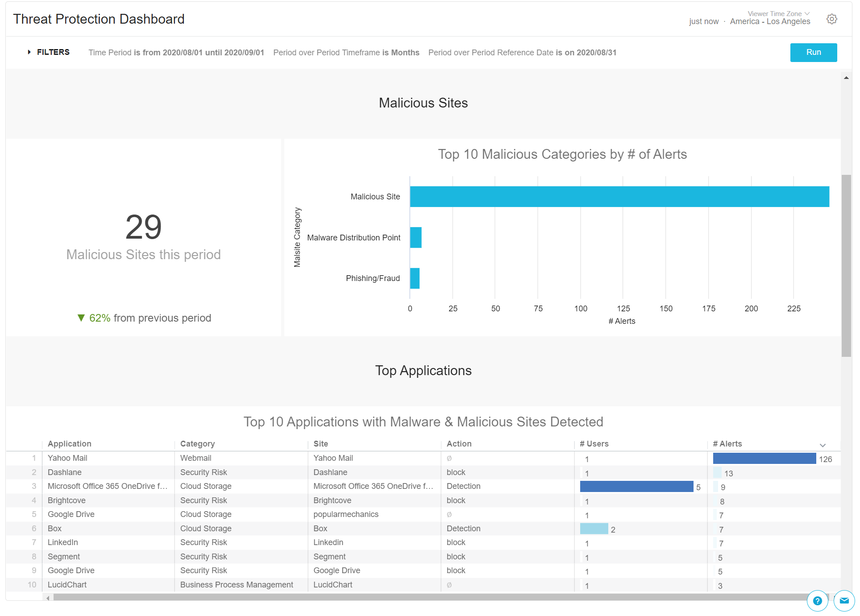860x616 pixels.
Task: Click the Malware Distribution Point bar
Action: click(x=415, y=237)
